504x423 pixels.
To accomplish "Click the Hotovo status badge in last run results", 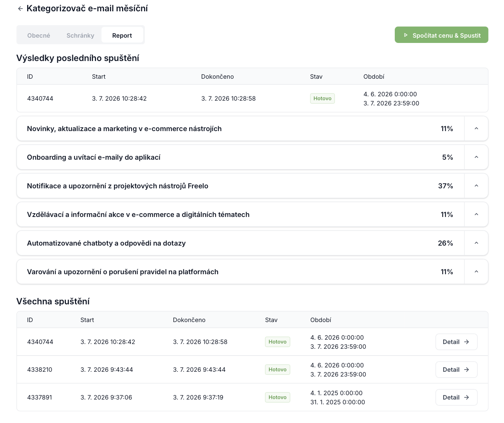I will (322, 99).
